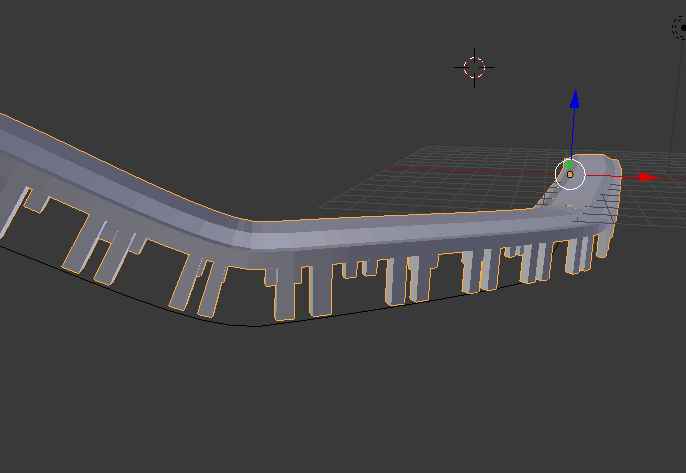Screen dimensions: 686x473
Task: Click the 3D cursor crosshair
Action: 474,67
